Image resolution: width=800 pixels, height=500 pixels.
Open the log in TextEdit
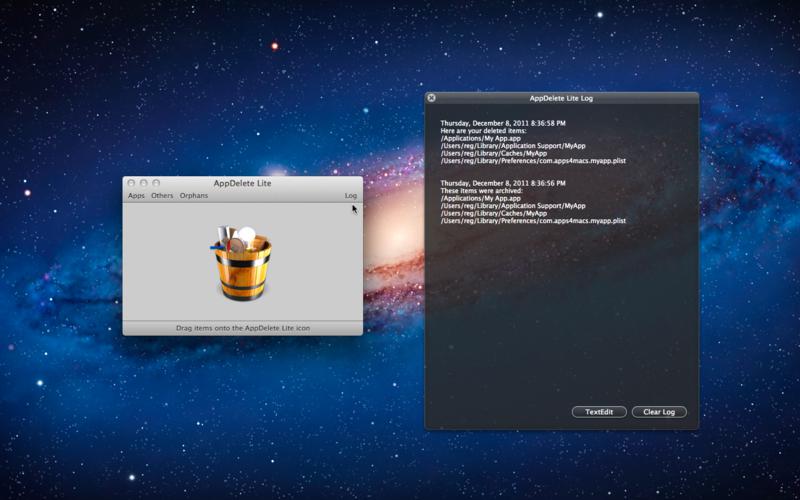pyautogui.click(x=599, y=412)
